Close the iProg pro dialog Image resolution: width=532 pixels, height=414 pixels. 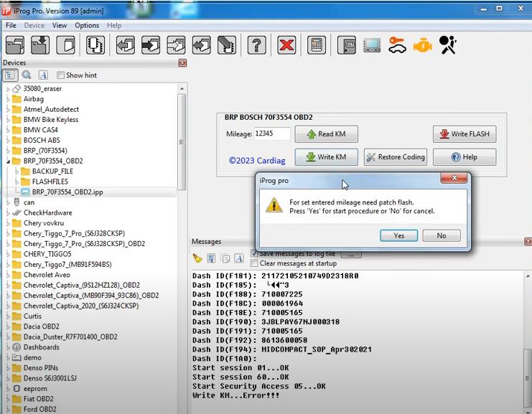pos(454,178)
